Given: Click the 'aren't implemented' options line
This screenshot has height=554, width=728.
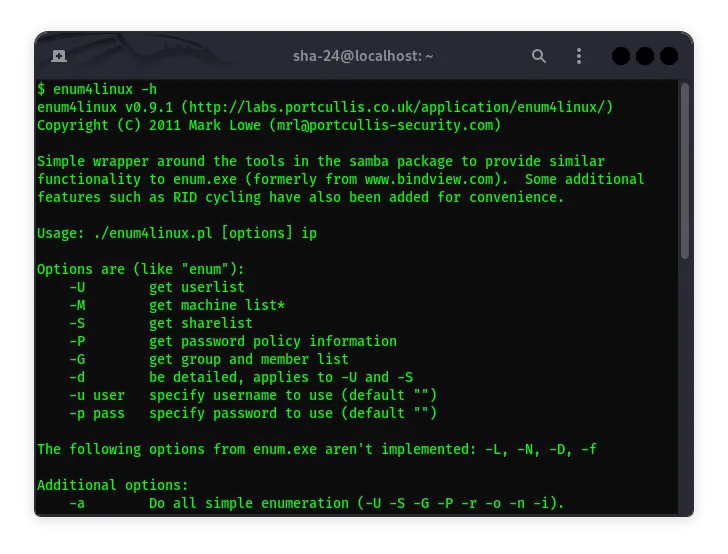Looking at the screenshot, I should 317,449.
